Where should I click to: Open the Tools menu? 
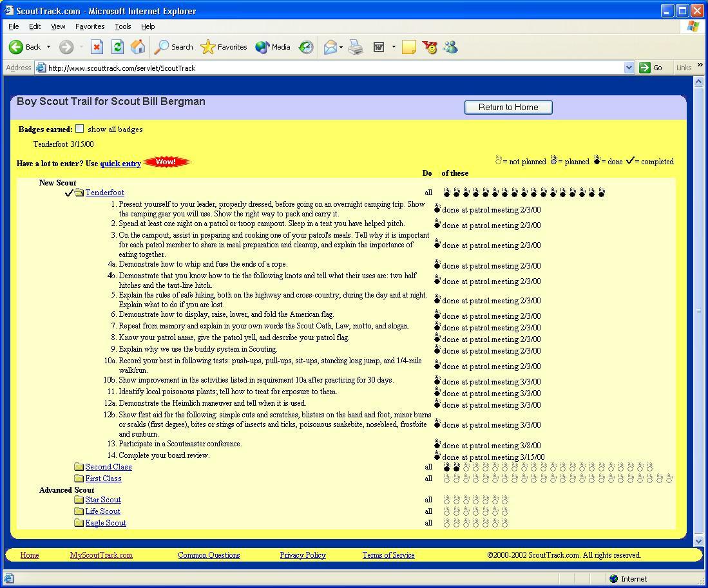[123, 26]
